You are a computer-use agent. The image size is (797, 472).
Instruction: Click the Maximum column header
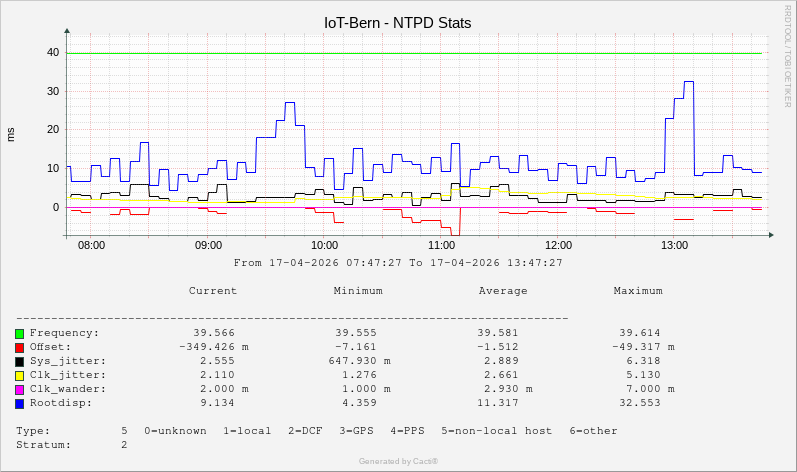(x=638, y=291)
